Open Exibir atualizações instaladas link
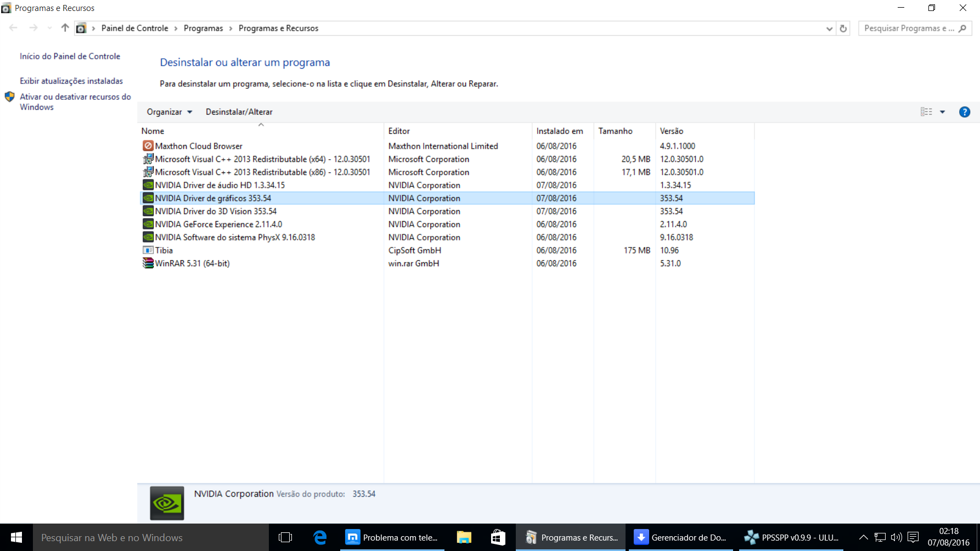The width and height of the screenshot is (980, 551). [71, 81]
